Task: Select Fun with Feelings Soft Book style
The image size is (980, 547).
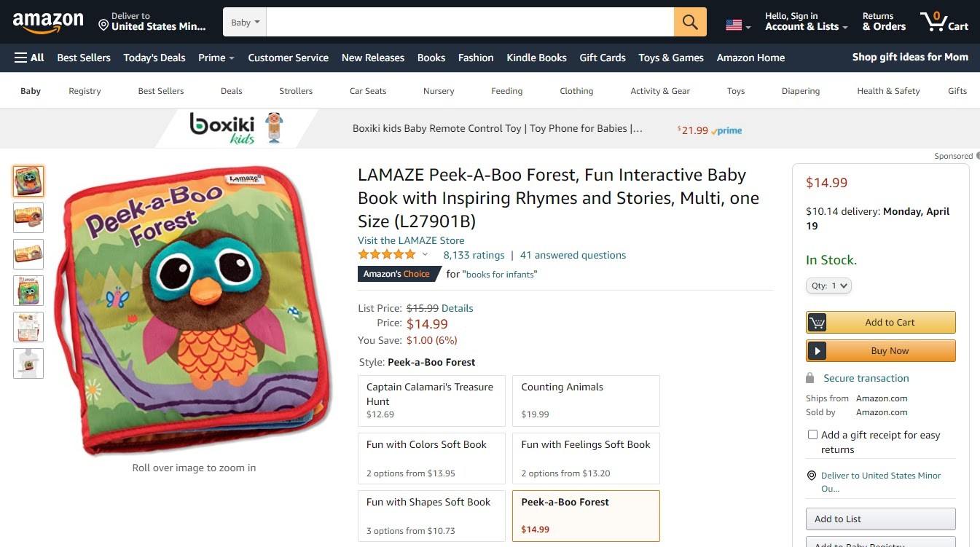Action: coord(586,458)
